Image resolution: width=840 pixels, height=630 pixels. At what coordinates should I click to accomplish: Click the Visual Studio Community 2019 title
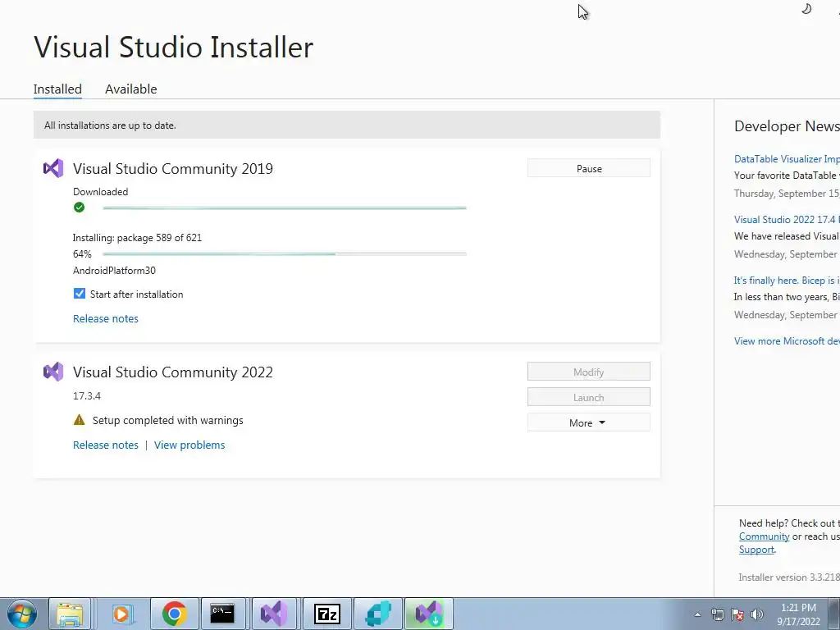point(173,169)
